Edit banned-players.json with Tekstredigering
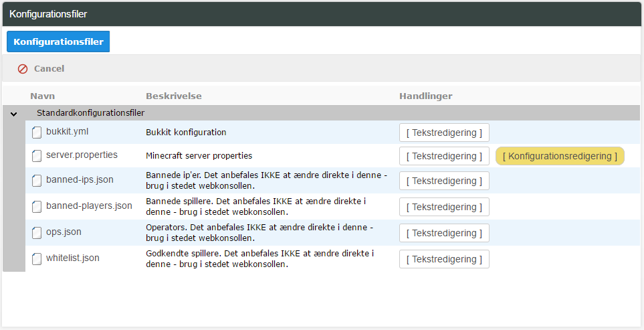This screenshot has width=644, height=330. (x=445, y=207)
